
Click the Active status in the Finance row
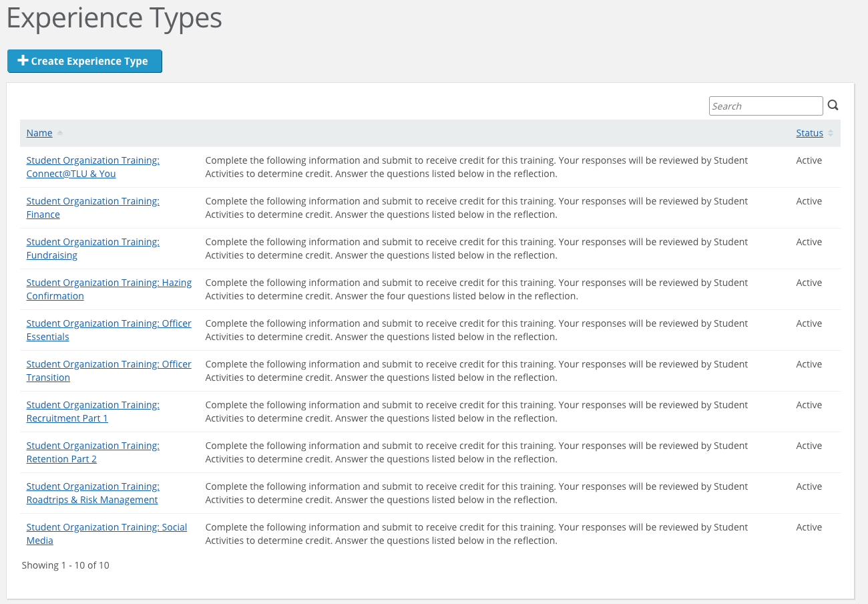(x=809, y=201)
